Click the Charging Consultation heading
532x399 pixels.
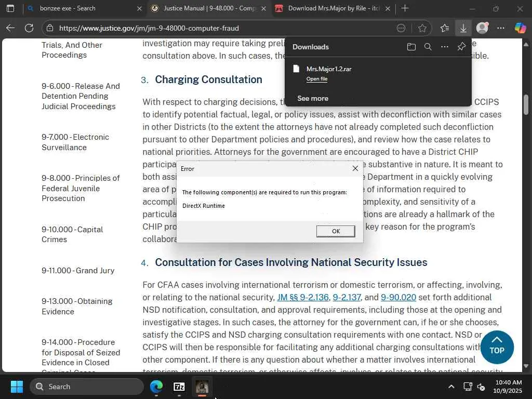tap(208, 79)
